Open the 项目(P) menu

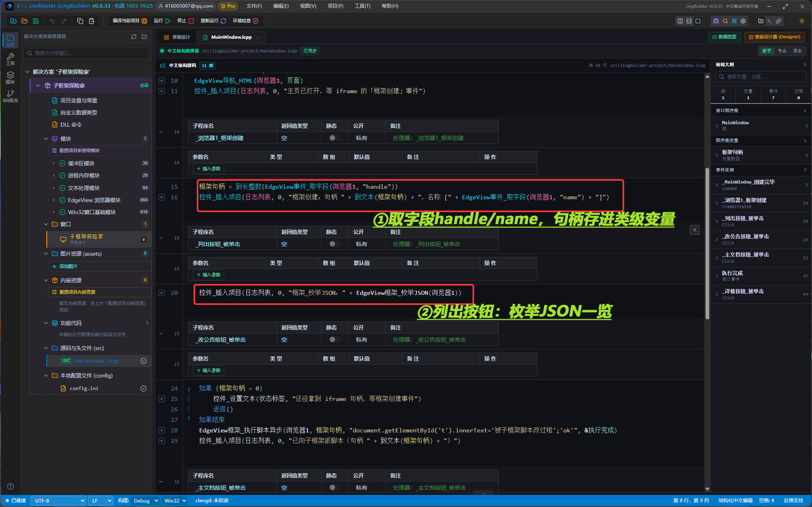tap(335, 6)
